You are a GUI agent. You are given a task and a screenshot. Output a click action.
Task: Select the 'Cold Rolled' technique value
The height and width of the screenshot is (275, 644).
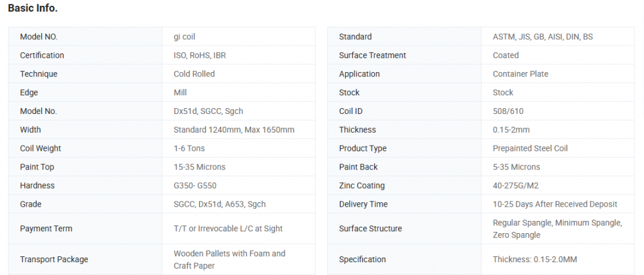pyautogui.click(x=194, y=74)
